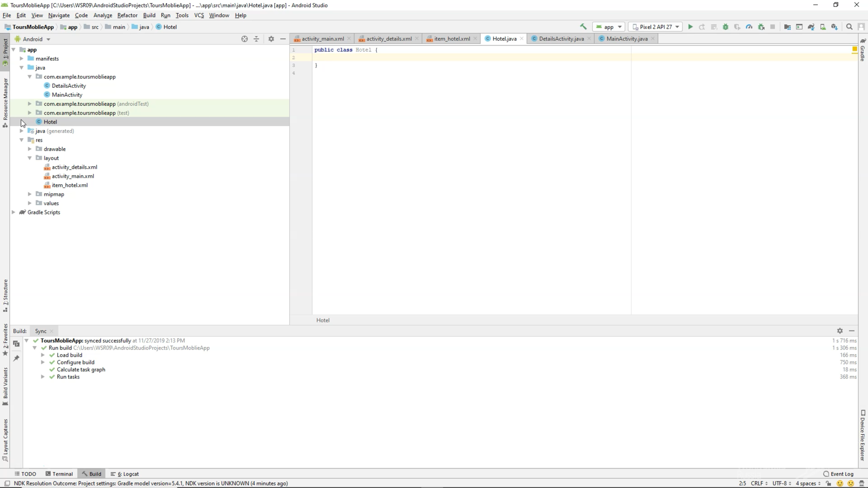
Task: Open Android project view dropdown
Action: (x=33, y=39)
